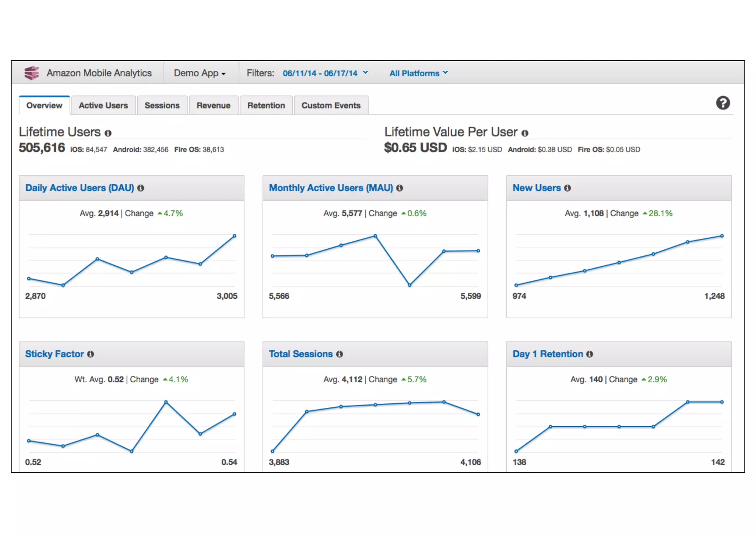Click the 2.9% change on Day 1 Retention

pyautogui.click(x=654, y=379)
